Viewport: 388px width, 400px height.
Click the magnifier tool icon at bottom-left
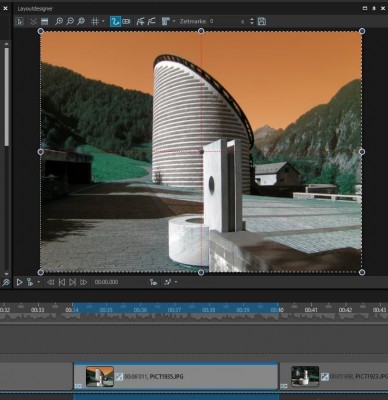pos(6,283)
